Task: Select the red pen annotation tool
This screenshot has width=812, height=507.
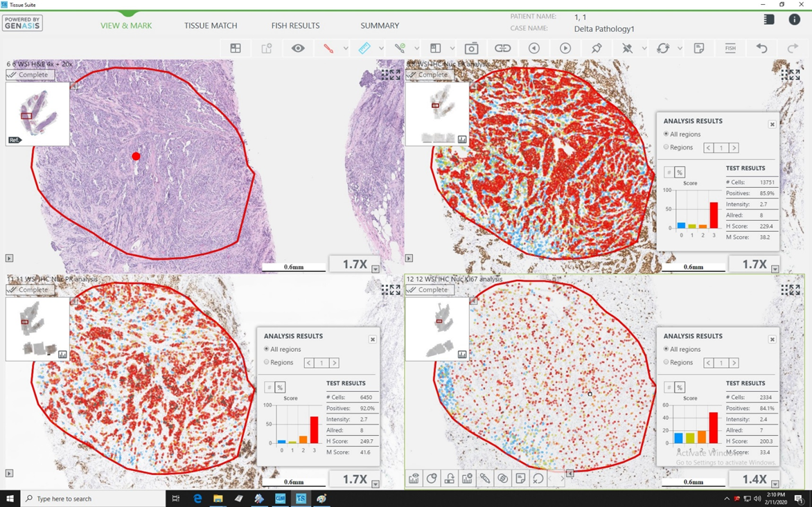Action: click(328, 48)
